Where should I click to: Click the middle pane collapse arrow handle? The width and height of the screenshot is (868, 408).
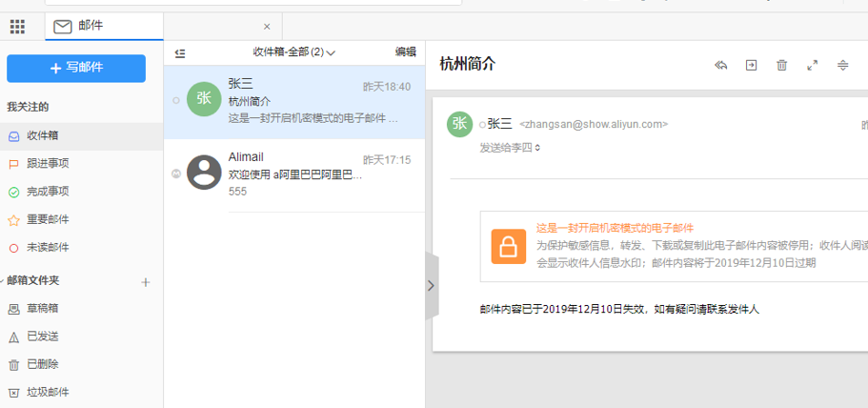431,285
